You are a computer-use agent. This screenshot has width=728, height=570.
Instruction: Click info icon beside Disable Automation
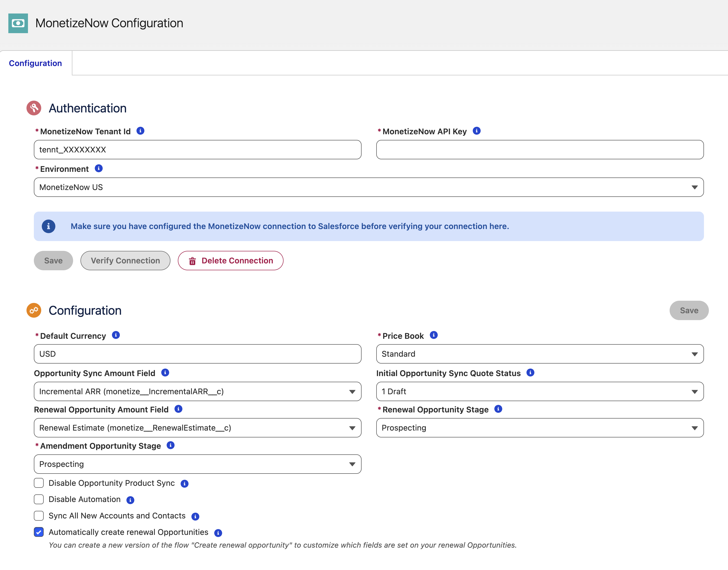coord(130,500)
